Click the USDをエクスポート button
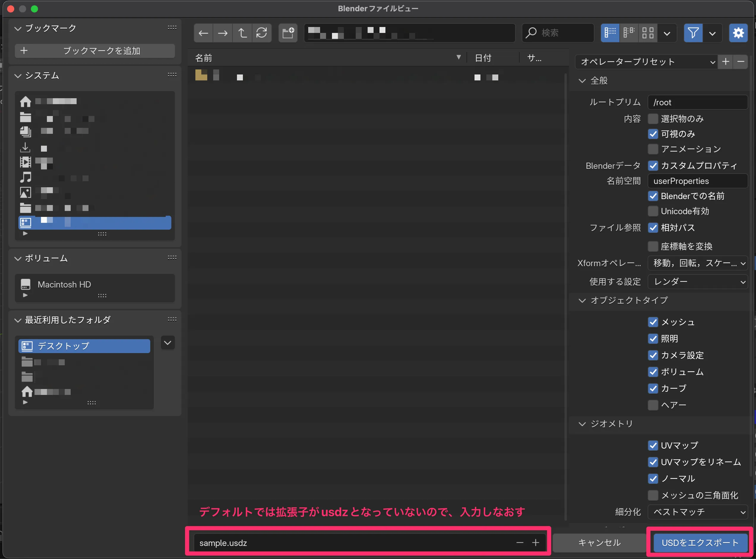This screenshot has height=559, width=756. pos(700,542)
